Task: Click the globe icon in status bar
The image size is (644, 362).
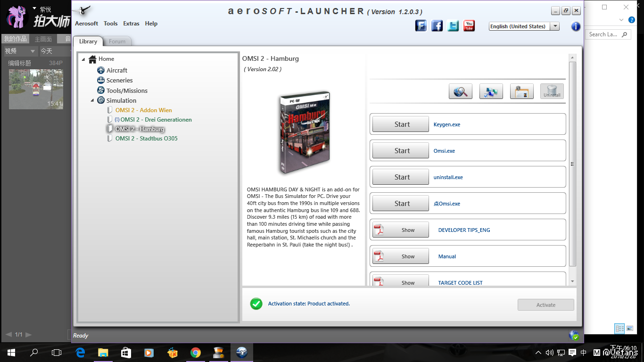Action: (574, 335)
